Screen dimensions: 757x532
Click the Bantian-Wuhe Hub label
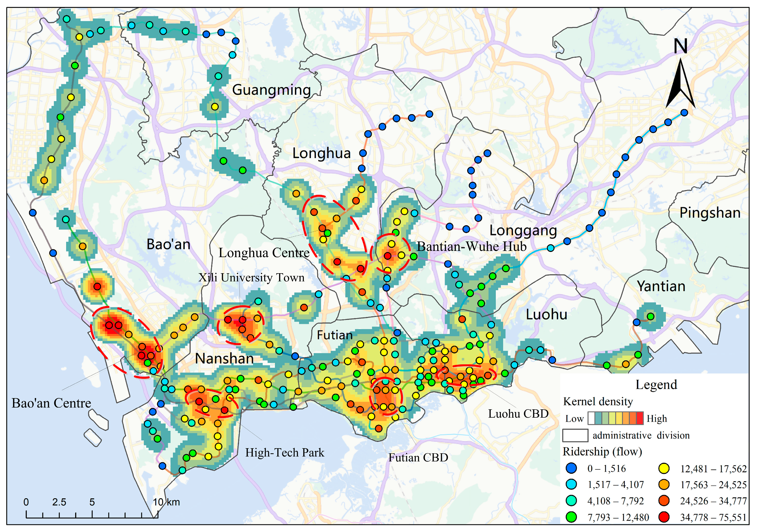pyautogui.click(x=472, y=247)
